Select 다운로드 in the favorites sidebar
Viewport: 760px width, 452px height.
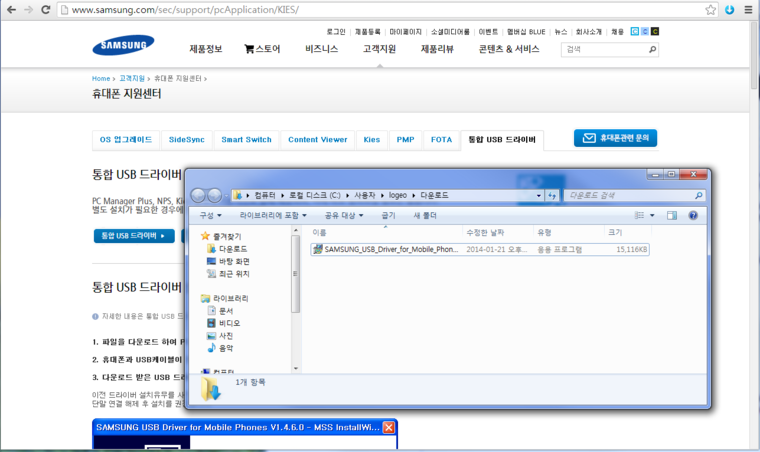(x=233, y=249)
